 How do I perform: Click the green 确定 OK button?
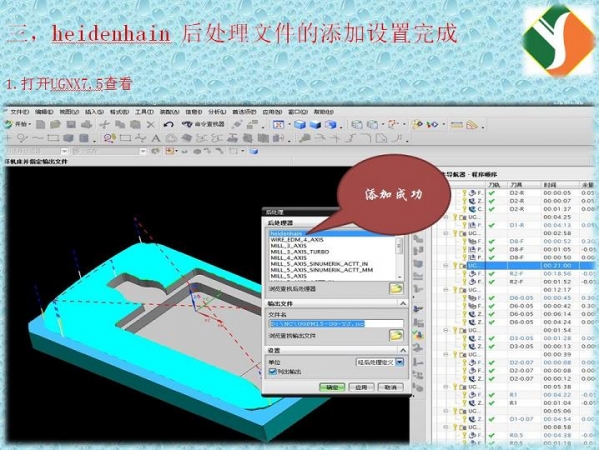(332, 387)
